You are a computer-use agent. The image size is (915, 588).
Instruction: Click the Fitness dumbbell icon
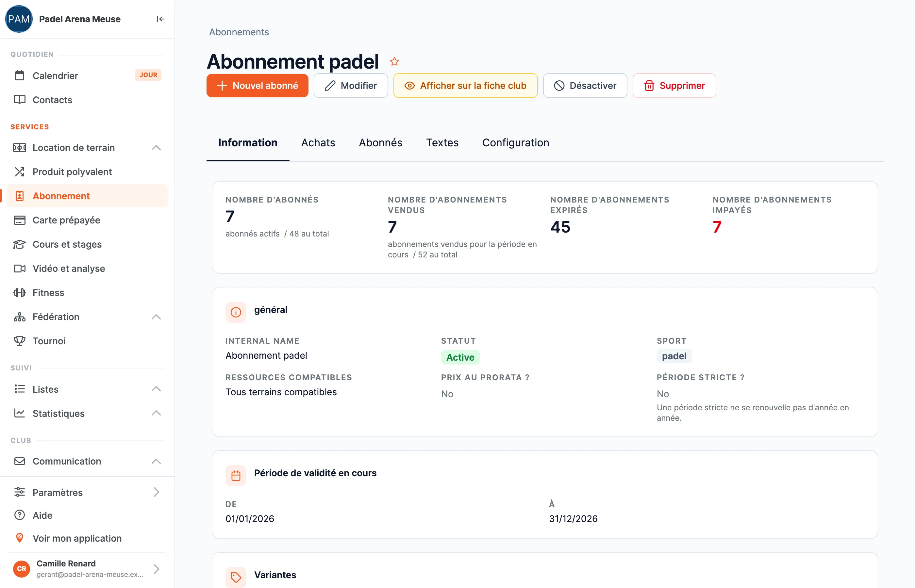[x=20, y=293]
